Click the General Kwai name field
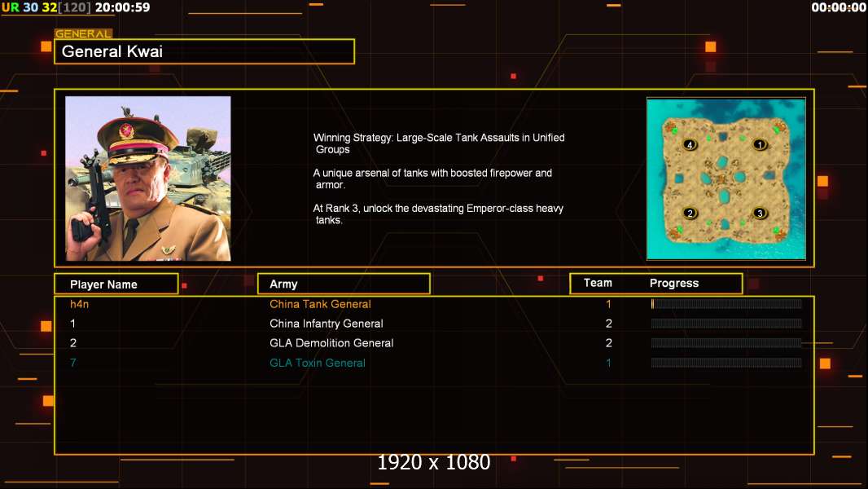868x489 pixels. click(x=204, y=51)
